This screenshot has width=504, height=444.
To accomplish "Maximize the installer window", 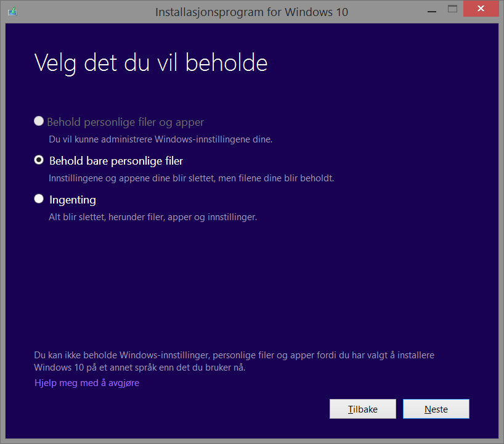I will click(x=453, y=9).
